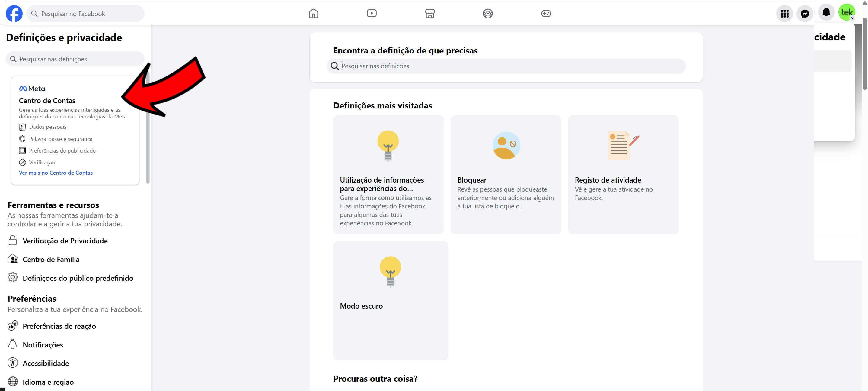This screenshot has width=868, height=391.
Task: Open the Messenger icon
Action: tap(805, 14)
